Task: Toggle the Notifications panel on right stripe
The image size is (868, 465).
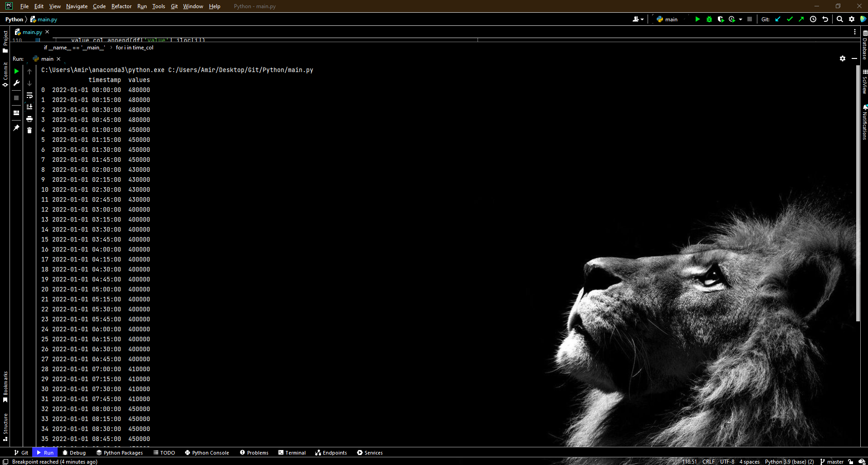Action: pyautogui.click(x=864, y=122)
